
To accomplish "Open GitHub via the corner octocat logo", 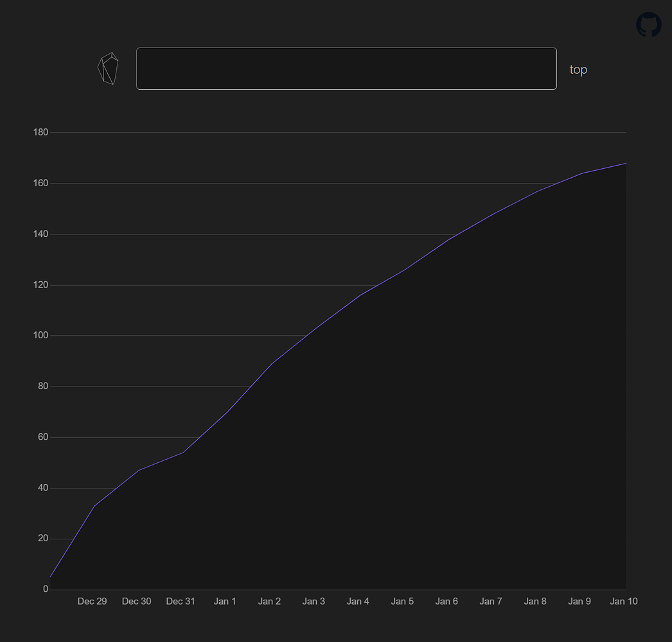I will tap(648, 25).
